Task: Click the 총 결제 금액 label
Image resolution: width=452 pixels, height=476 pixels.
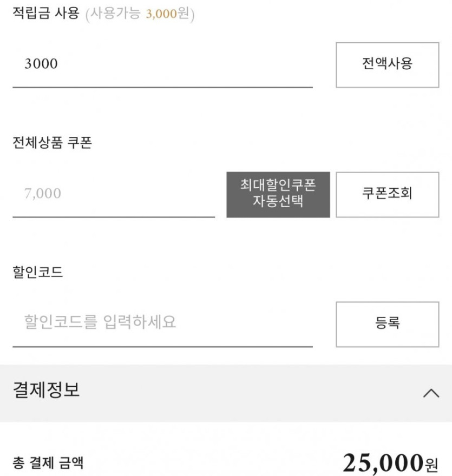Action: 48,463
